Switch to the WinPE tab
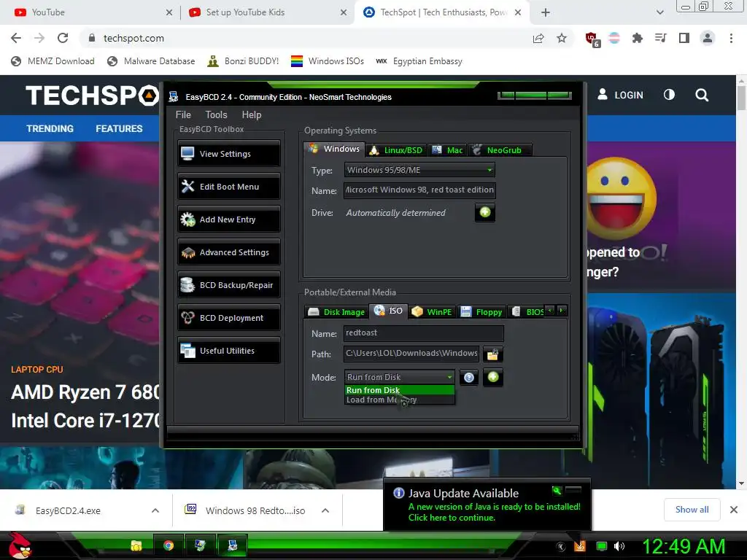 pyautogui.click(x=432, y=312)
